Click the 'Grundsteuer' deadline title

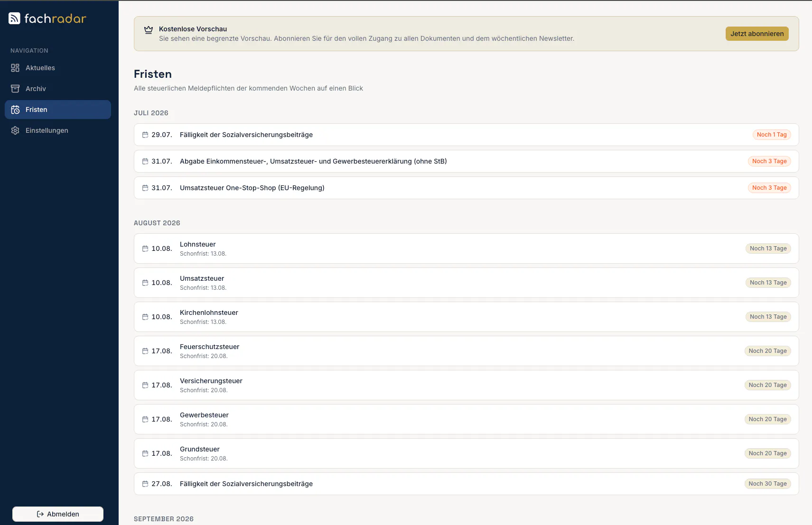tap(200, 449)
